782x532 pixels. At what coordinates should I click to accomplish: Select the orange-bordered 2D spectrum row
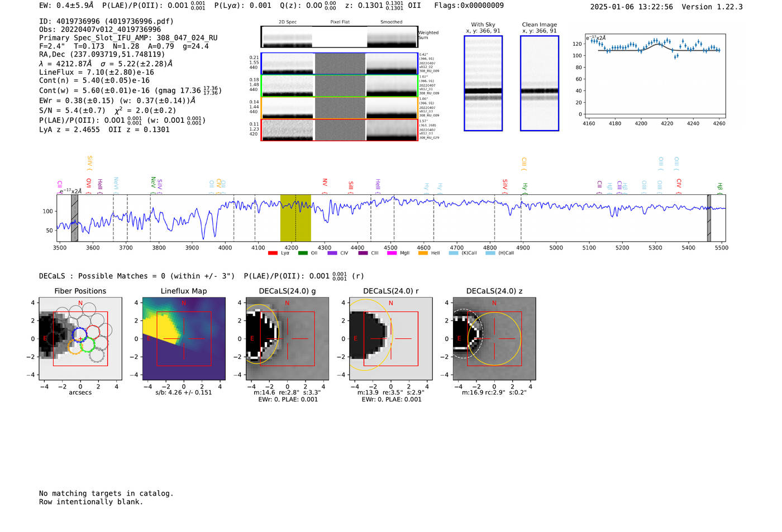340,108
